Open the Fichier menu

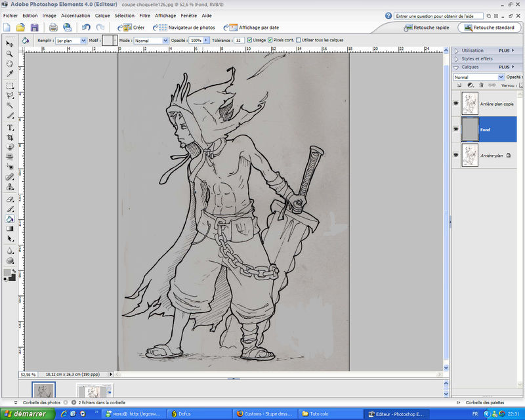10,16
